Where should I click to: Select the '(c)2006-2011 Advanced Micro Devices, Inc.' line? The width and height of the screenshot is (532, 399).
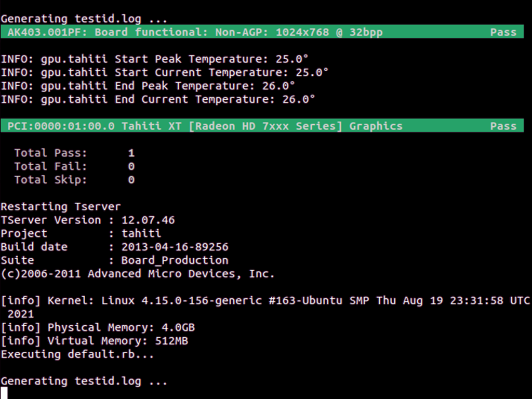137,274
